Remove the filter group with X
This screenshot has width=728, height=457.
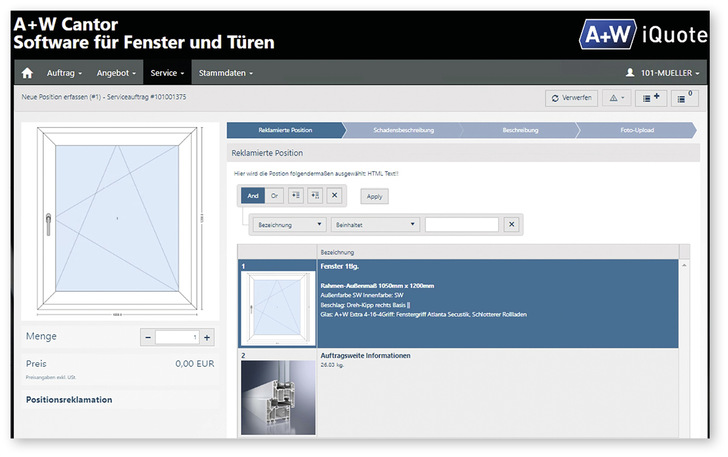(x=335, y=196)
